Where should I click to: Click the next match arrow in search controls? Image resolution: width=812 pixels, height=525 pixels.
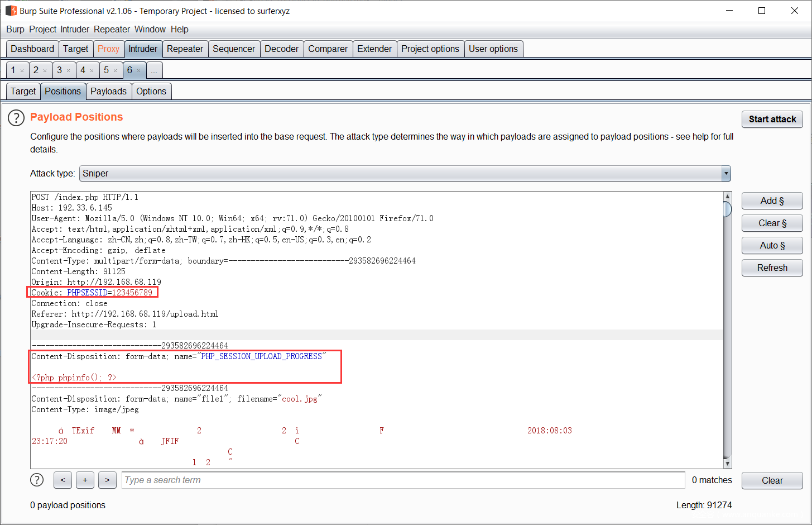coord(107,480)
